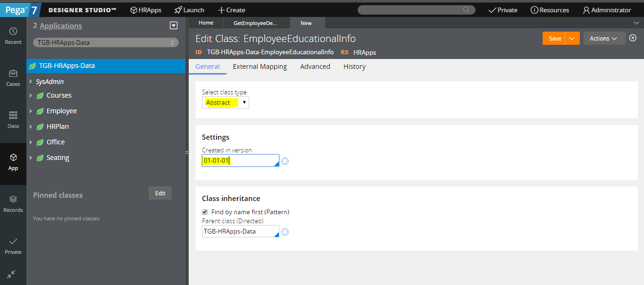
Task: Open the Select class type dropdown
Action: pos(226,102)
